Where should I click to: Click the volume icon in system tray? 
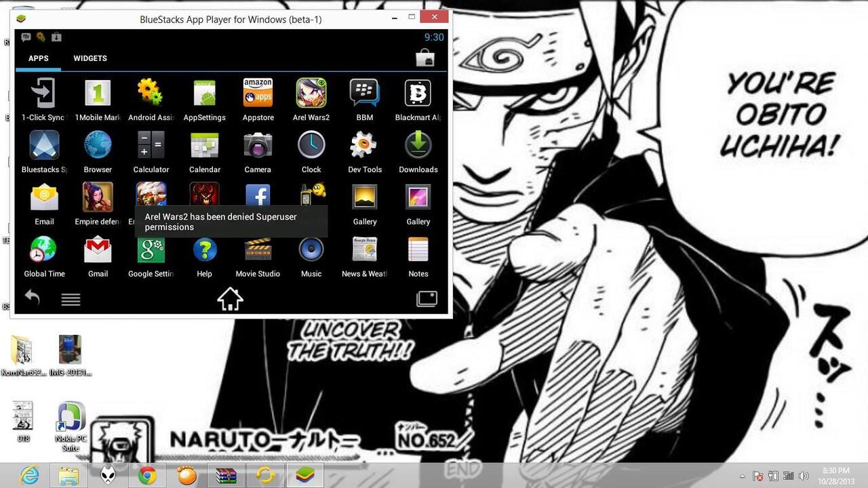click(804, 476)
